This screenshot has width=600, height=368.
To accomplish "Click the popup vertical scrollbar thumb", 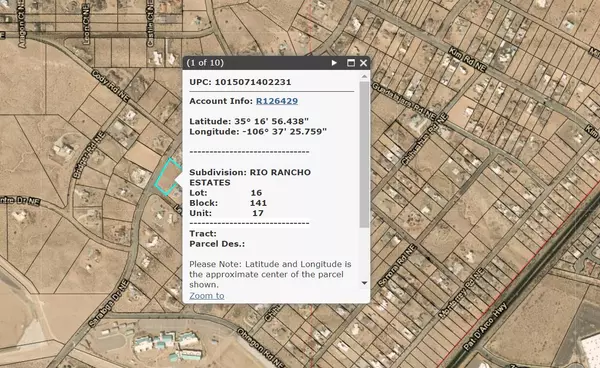I will pos(364,154).
